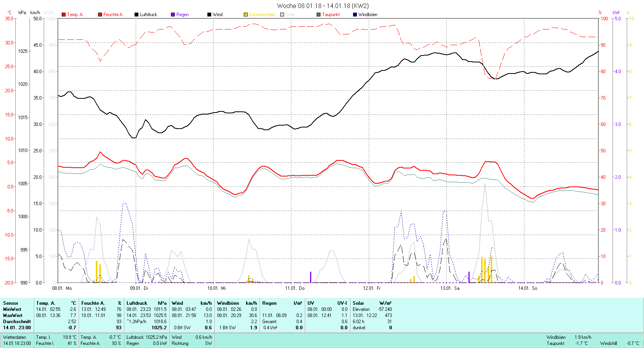Select the Regen legend label
The height and width of the screenshot is (348, 644).
(x=182, y=15)
